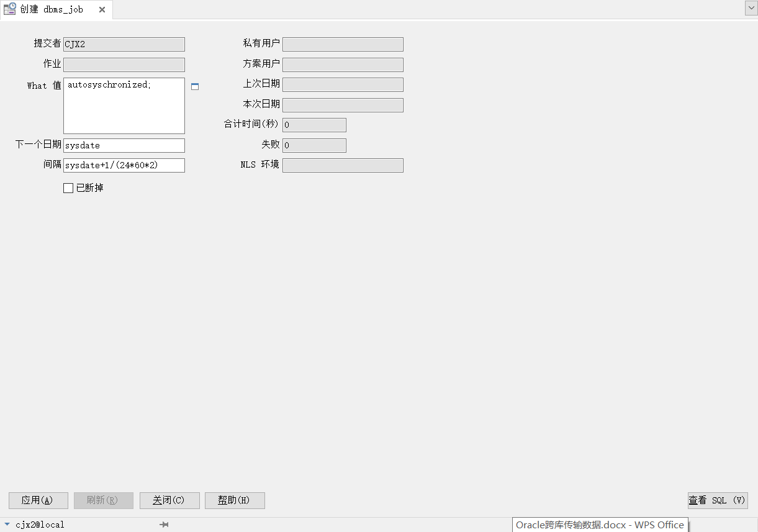Click the 应用(A) button
758x532 pixels.
(x=38, y=500)
